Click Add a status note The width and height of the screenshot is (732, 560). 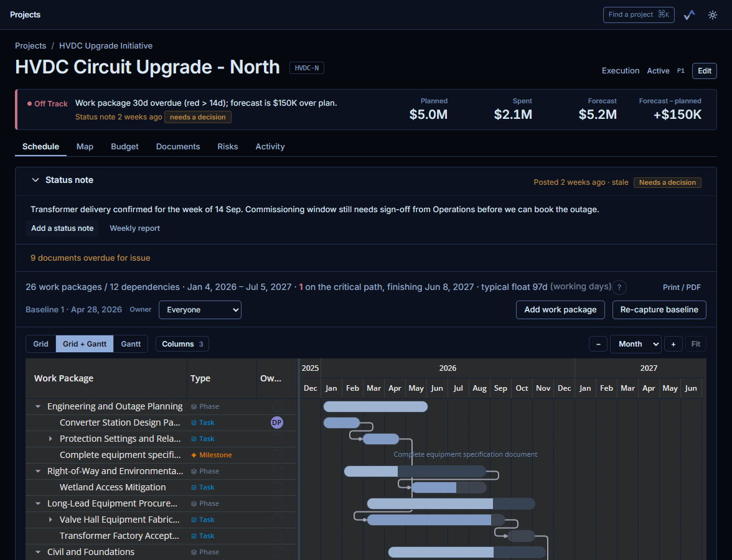[62, 228]
